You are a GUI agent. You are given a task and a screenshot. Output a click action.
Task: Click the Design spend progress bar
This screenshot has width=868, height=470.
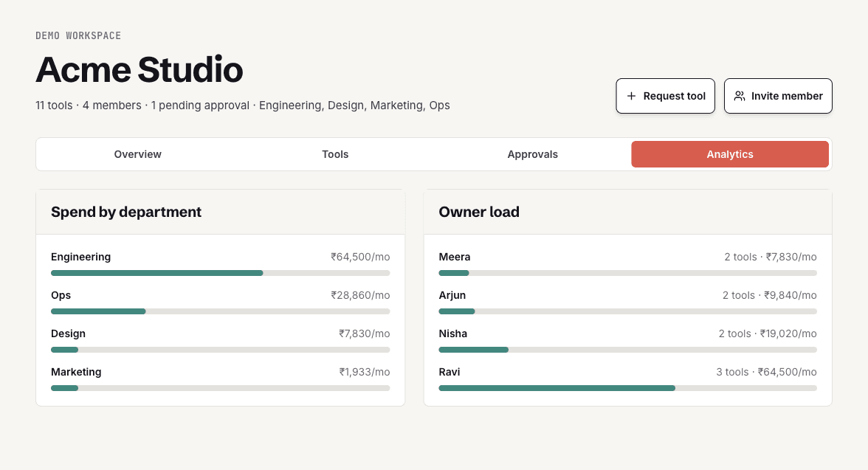pos(220,350)
